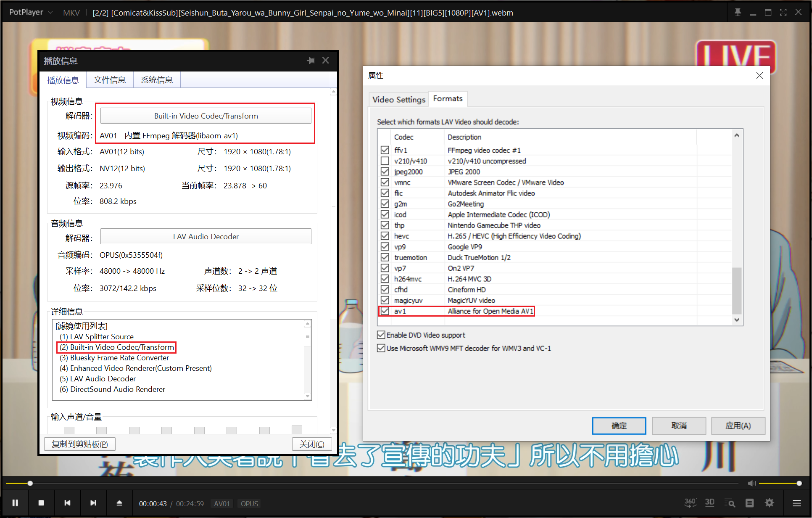
Task: Mute audio with speaker icon
Action: (x=752, y=484)
